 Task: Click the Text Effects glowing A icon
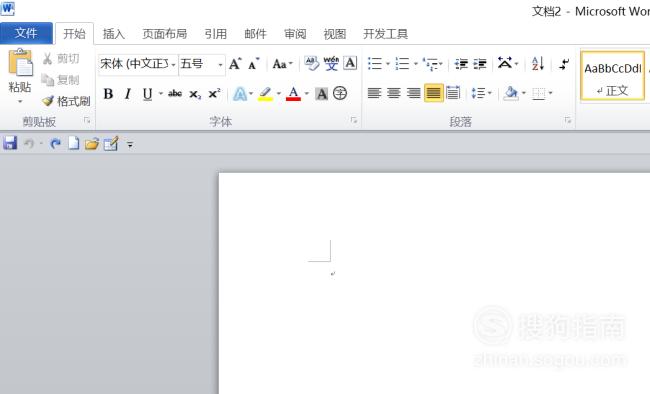(240, 94)
